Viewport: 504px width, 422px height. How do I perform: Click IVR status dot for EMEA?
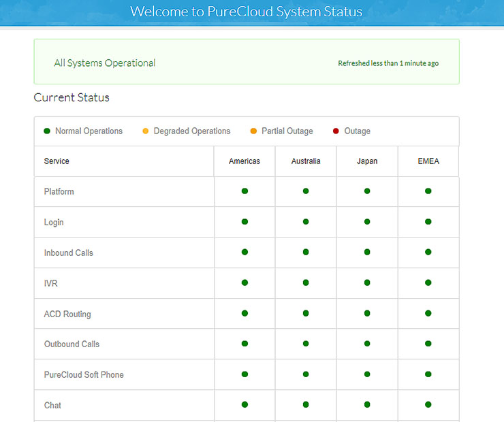click(x=428, y=283)
